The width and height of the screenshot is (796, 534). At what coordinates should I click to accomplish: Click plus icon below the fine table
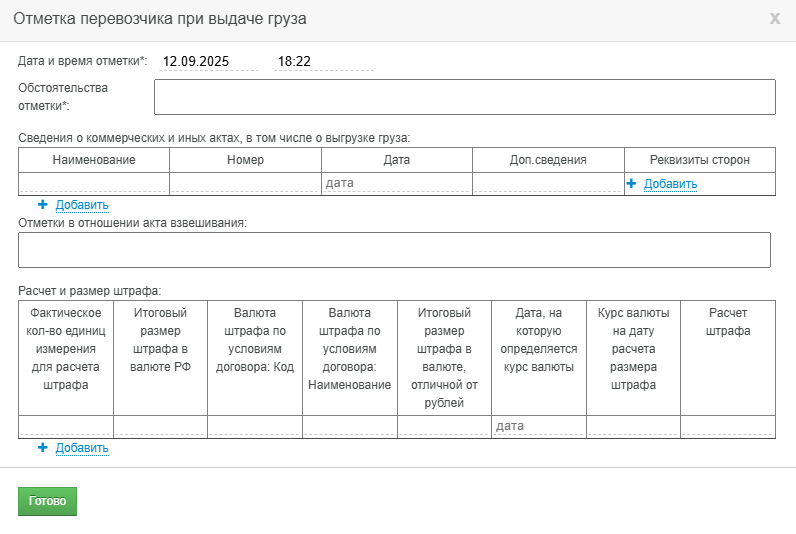click(43, 447)
